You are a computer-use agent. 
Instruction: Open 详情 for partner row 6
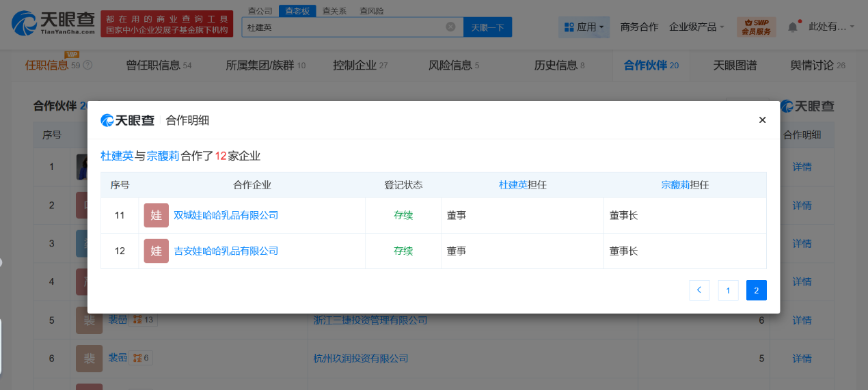pyautogui.click(x=802, y=358)
